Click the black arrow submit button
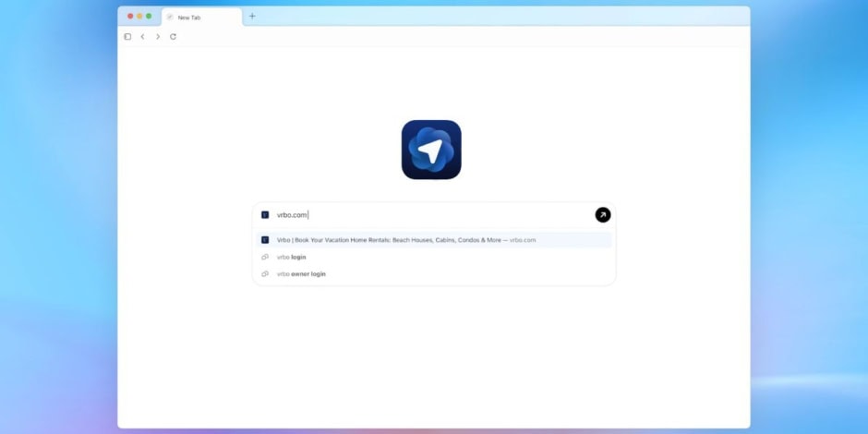The width and height of the screenshot is (868, 434). [603, 215]
